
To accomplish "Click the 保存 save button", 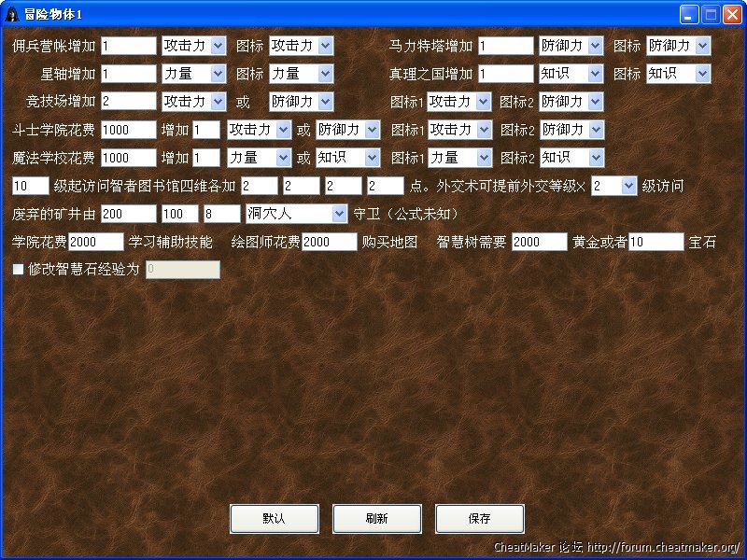I will pos(479,519).
